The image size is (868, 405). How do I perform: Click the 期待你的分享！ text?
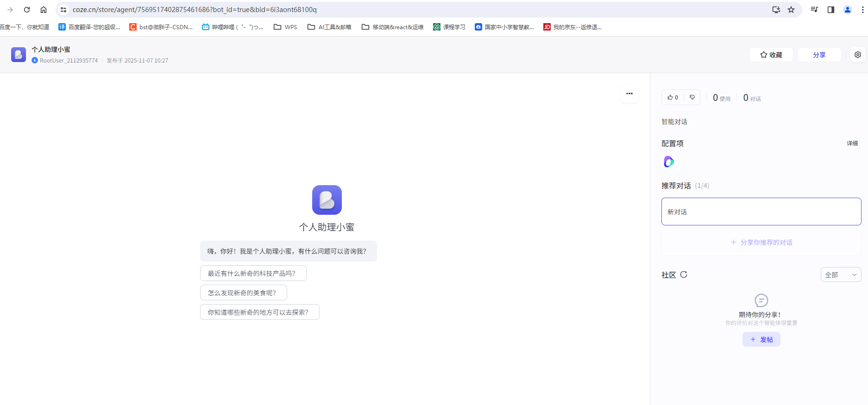[761, 314]
